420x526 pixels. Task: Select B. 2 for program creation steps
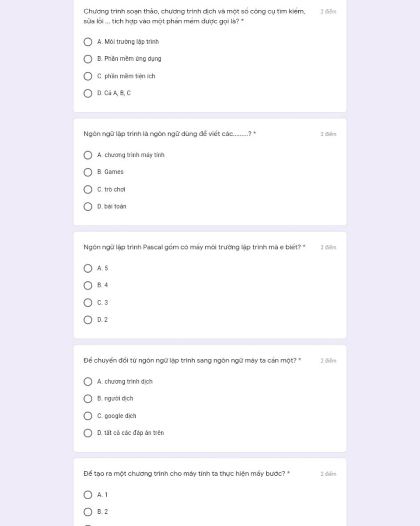click(x=88, y=512)
